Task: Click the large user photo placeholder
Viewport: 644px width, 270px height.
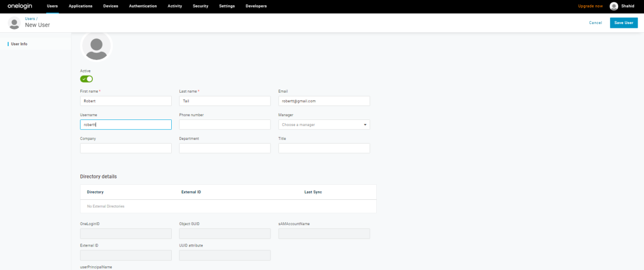Action: point(97,47)
